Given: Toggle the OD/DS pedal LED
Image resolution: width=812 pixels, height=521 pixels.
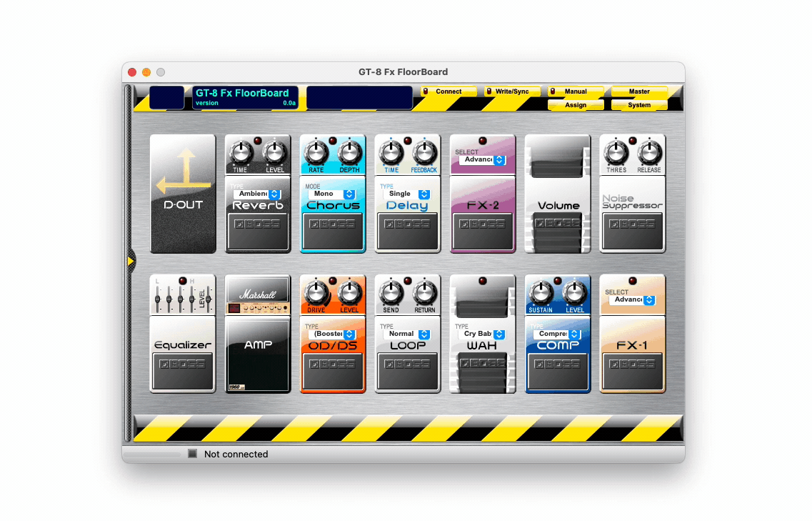Looking at the screenshot, I should click(x=333, y=280).
